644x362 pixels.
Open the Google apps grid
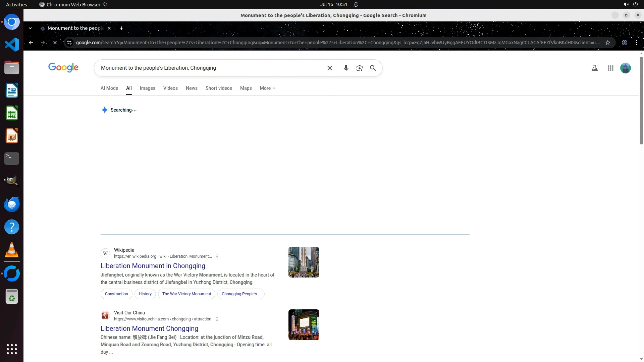pos(610,68)
